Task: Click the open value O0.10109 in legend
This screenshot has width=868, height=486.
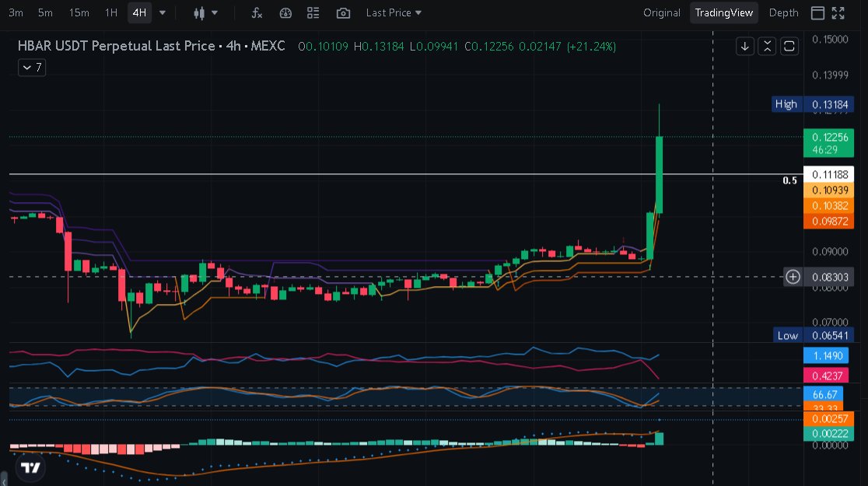Action: tap(324, 47)
